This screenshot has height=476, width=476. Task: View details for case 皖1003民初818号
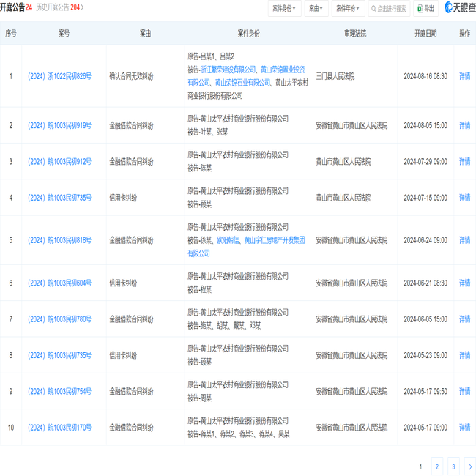[x=464, y=240]
